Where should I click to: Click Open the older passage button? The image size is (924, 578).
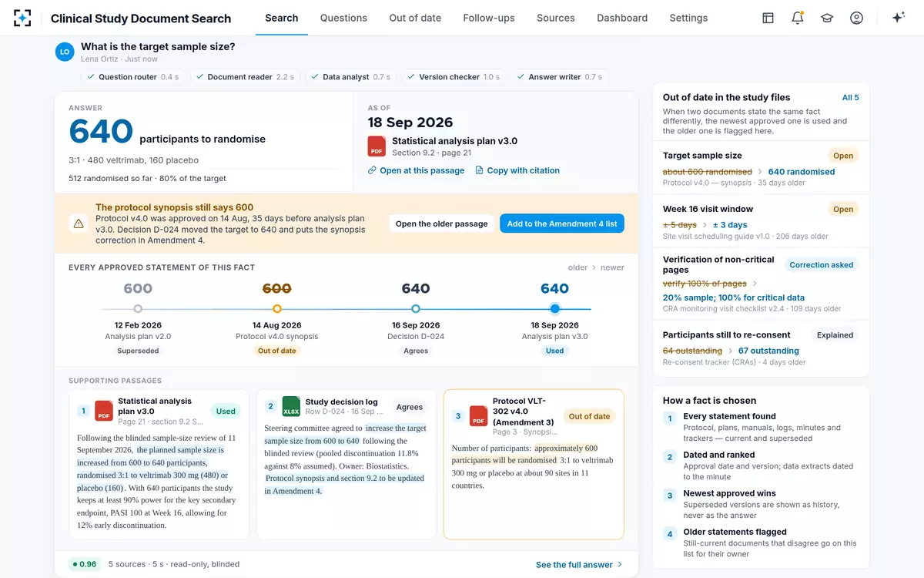click(441, 223)
